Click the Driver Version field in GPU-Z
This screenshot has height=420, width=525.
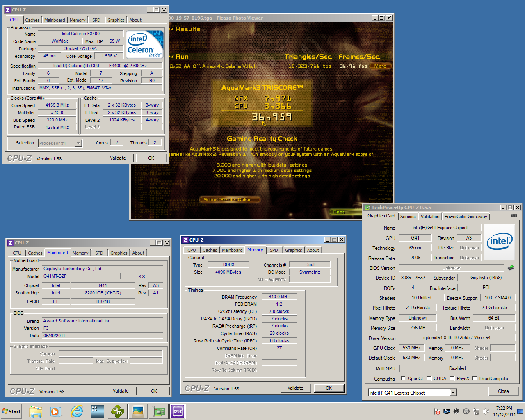457,338
